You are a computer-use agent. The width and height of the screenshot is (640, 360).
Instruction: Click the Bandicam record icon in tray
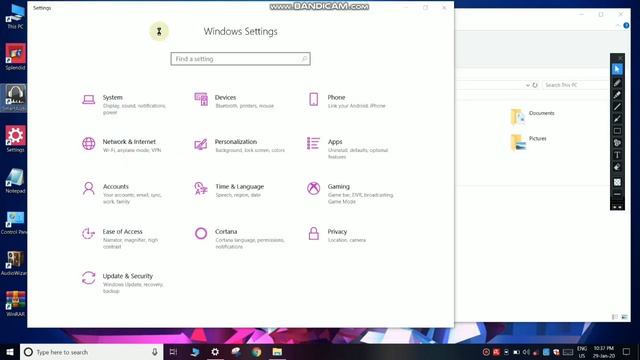[x=486, y=352]
